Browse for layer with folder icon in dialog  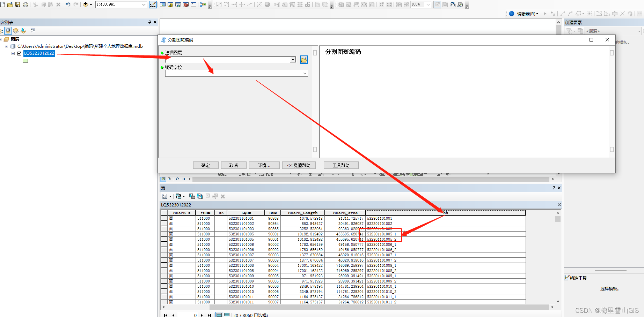click(x=304, y=60)
